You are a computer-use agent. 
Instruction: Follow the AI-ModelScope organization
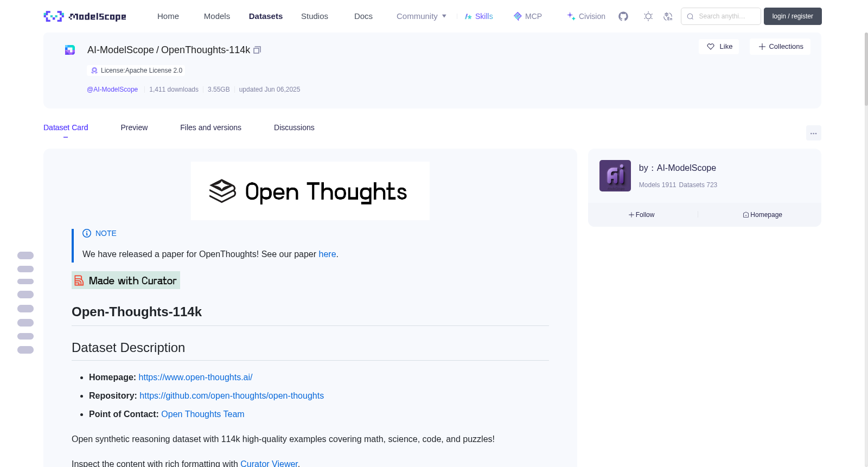642,215
